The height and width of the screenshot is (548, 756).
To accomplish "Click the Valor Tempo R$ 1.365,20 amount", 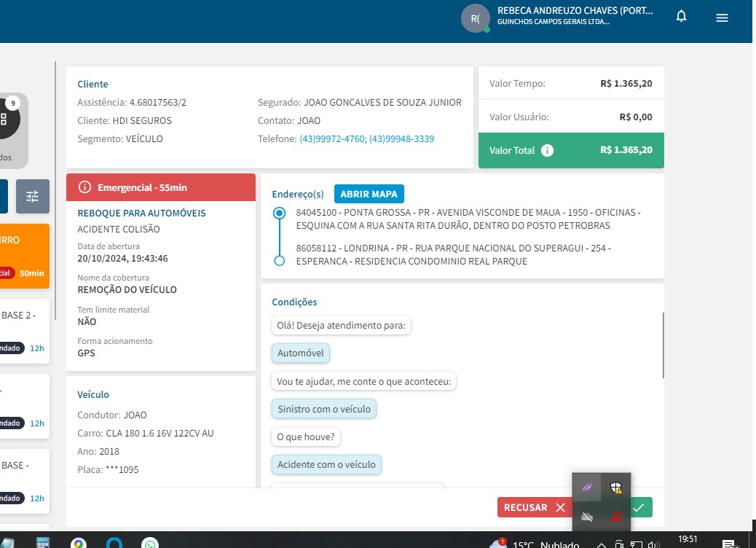I will pos(626,84).
